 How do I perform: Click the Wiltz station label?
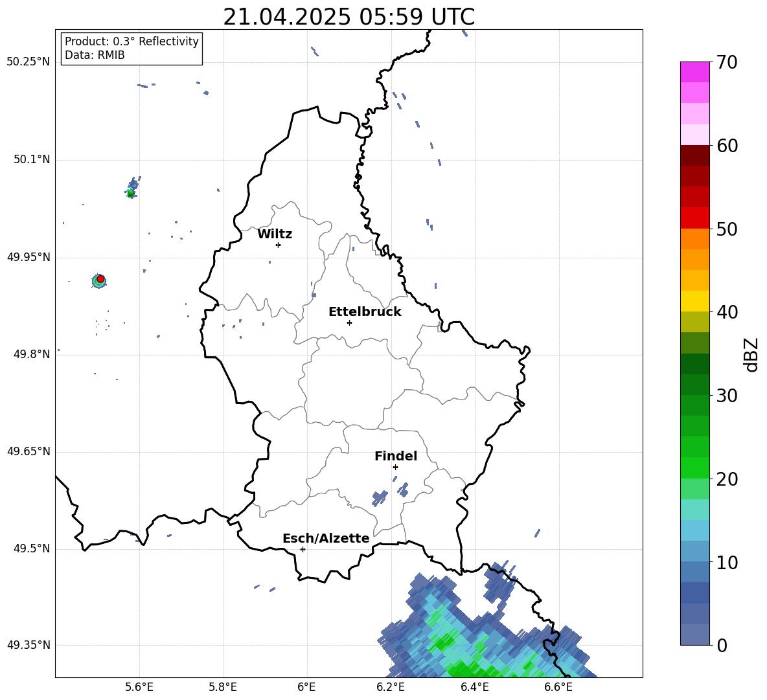click(x=275, y=234)
